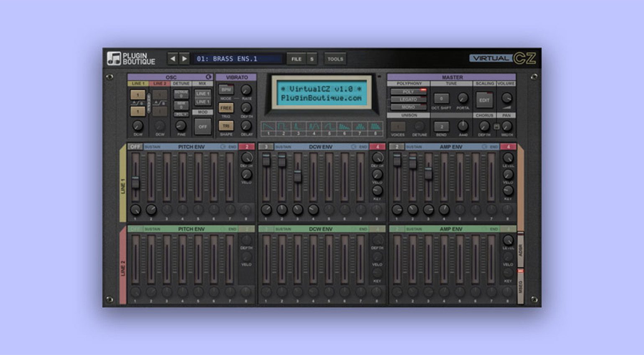This screenshot has height=355, width=644.
Task: Open the FILE menu
Action: point(296,59)
